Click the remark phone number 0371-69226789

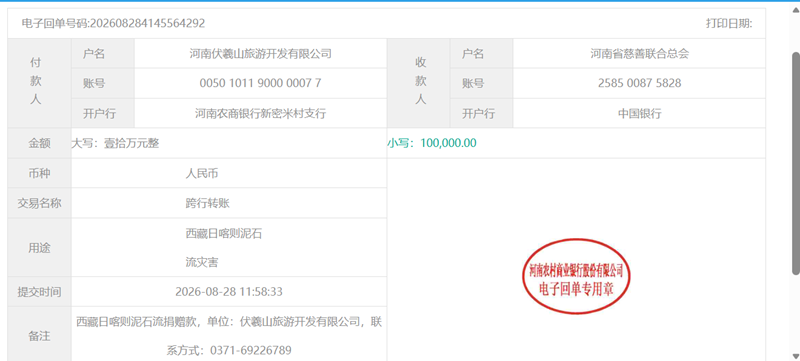pos(251,351)
